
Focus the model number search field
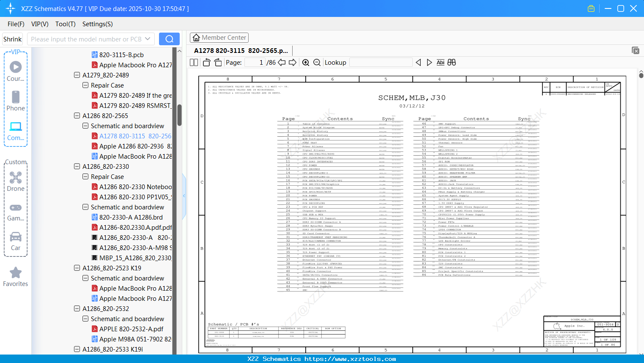[x=86, y=39]
